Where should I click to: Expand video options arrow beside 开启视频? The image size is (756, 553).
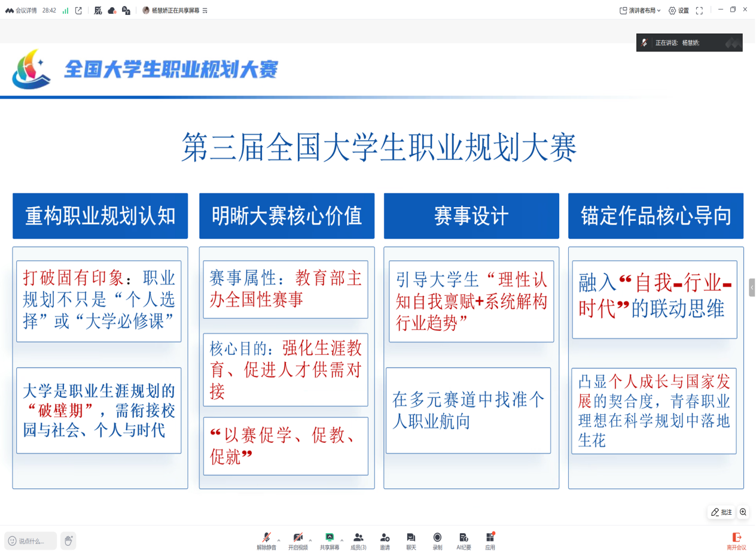click(310, 540)
